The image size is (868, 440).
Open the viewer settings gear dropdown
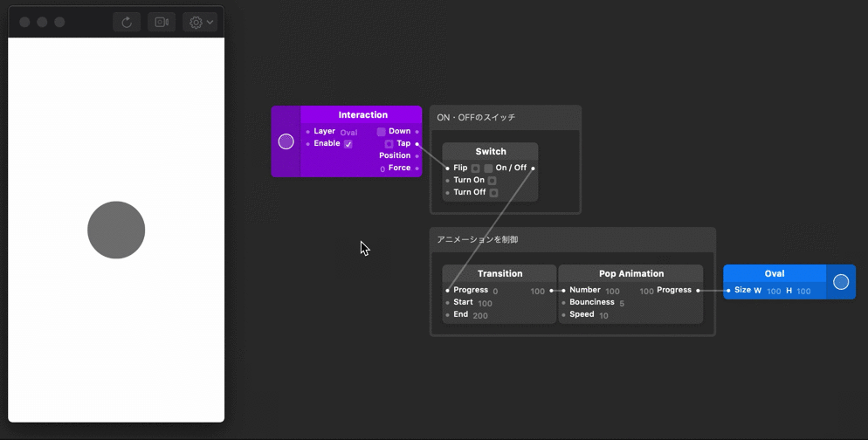click(x=200, y=22)
